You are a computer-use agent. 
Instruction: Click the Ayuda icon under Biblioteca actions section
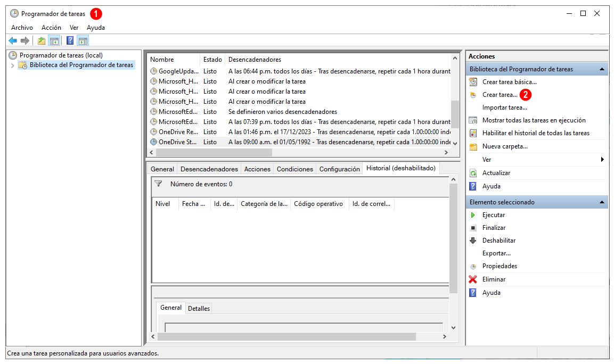(473, 186)
